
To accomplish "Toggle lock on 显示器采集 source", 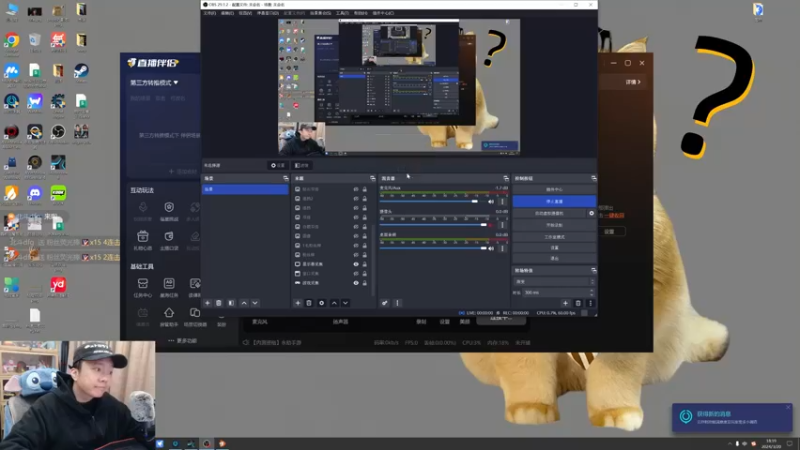I will point(364,264).
